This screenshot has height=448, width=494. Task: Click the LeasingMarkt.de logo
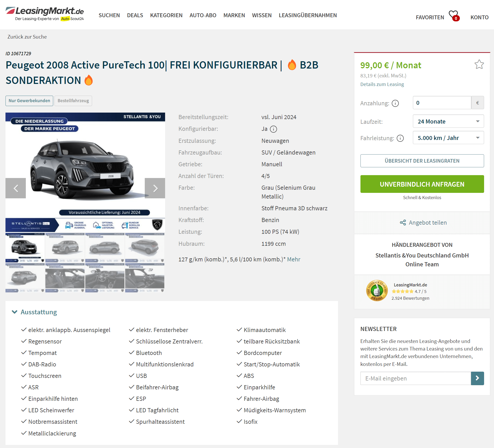coord(45,14)
